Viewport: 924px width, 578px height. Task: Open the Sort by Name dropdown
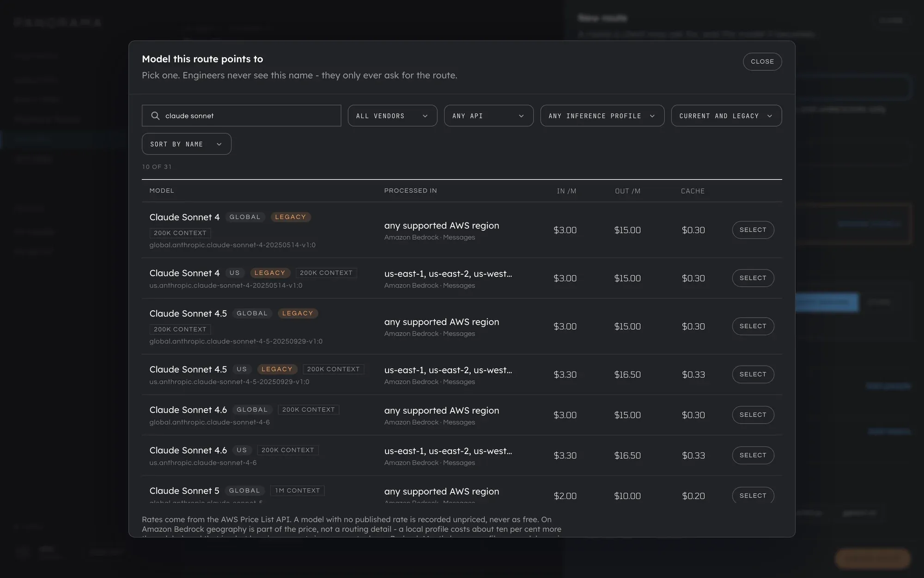click(x=186, y=144)
